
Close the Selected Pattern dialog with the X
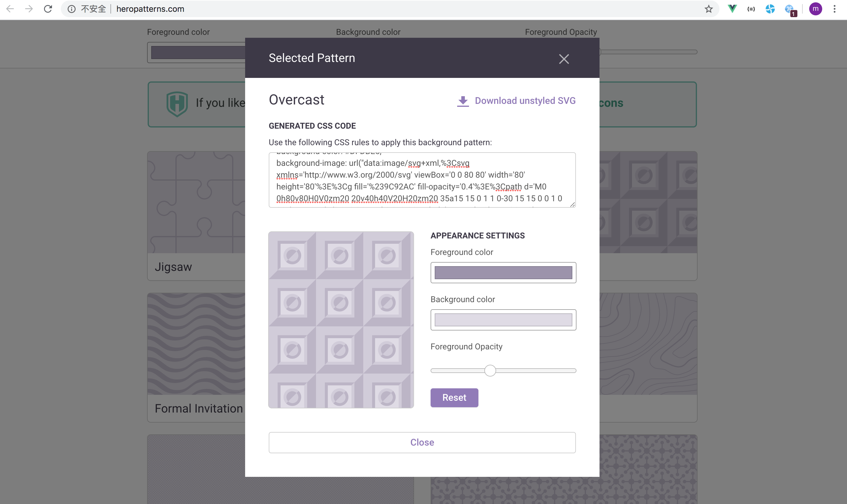[x=564, y=59]
